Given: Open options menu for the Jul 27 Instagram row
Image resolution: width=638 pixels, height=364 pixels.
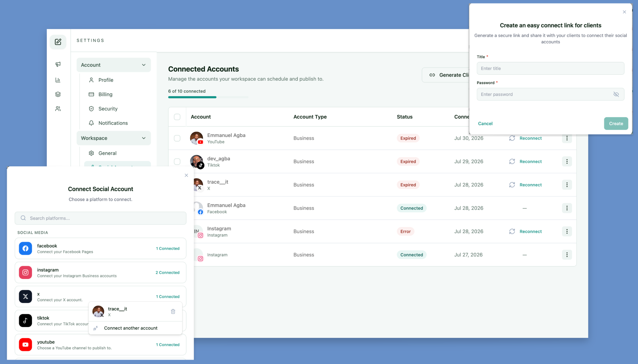Looking at the screenshot, I should coord(567,255).
